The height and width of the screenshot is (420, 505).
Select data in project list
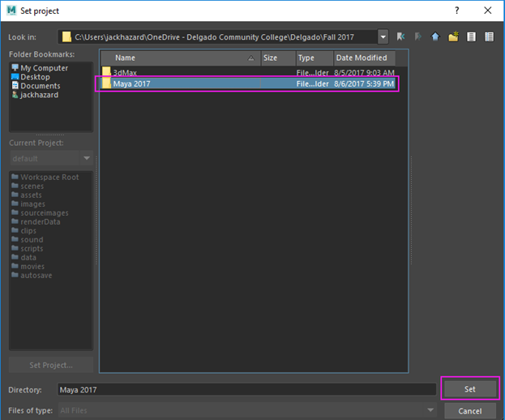[28, 258]
